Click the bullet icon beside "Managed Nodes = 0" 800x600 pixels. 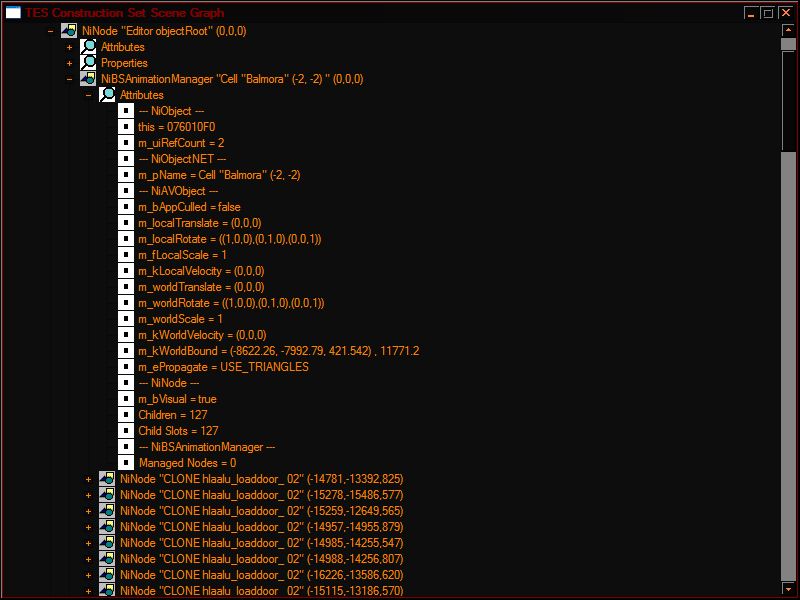(126, 463)
